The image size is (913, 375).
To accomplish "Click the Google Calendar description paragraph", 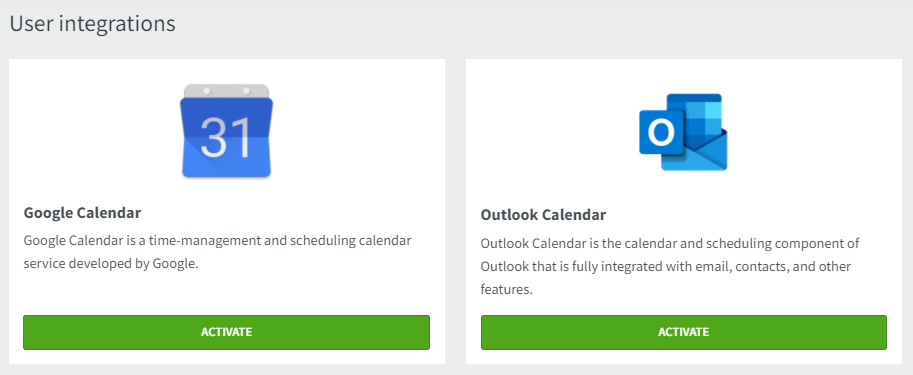I will click(218, 252).
